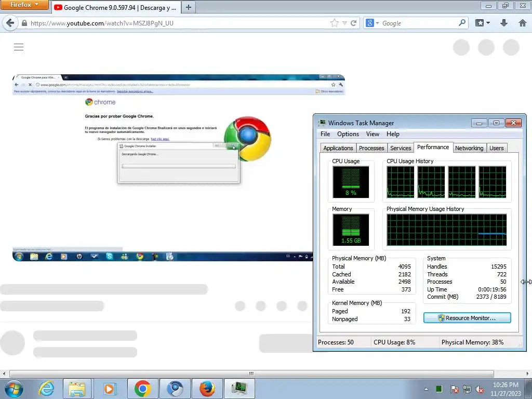The width and height of the screenshot is (532, 399).
Task: Click the Resource Monitor button
Action: point(467,318)
